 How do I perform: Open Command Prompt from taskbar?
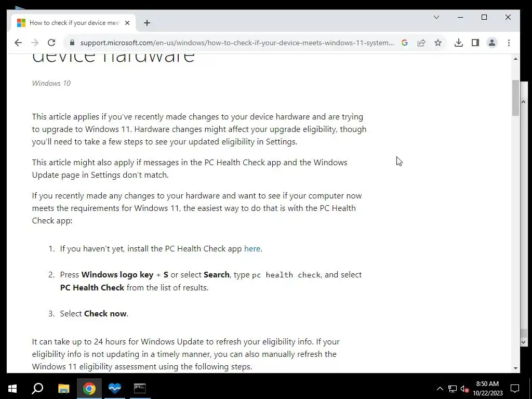140,389
